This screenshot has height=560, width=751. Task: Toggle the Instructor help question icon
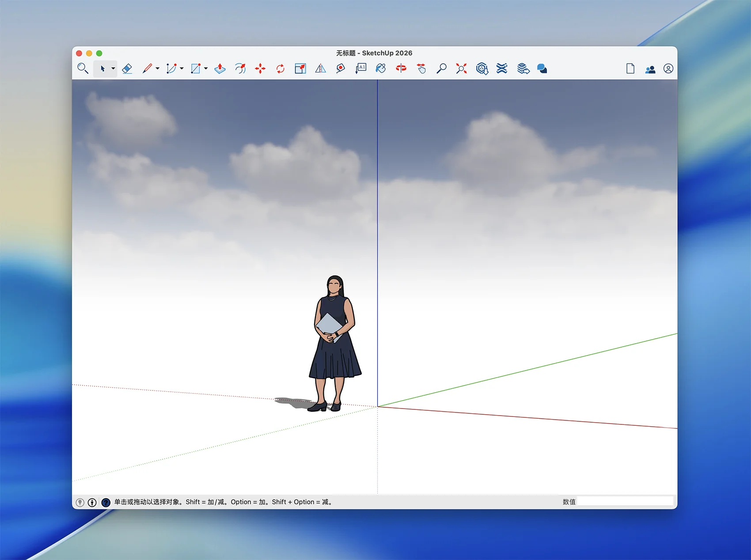[x=106, y=502]
